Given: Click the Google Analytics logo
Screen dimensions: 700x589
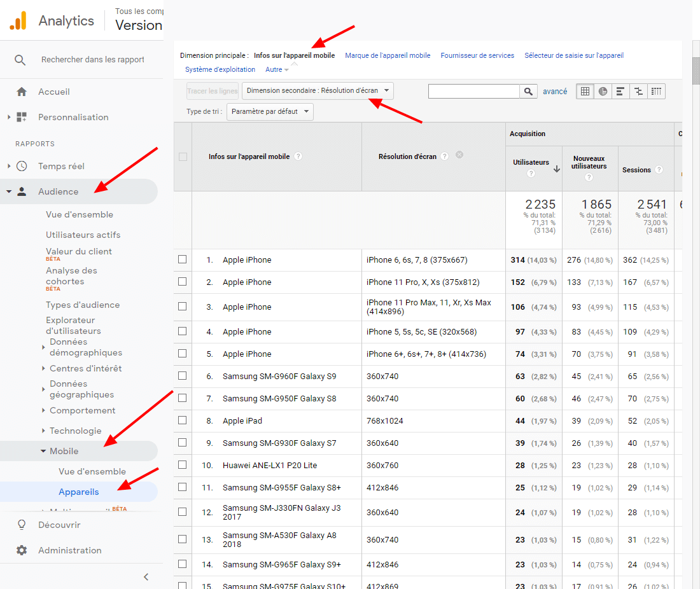Looking at the screenshot, I should point(18,21).
